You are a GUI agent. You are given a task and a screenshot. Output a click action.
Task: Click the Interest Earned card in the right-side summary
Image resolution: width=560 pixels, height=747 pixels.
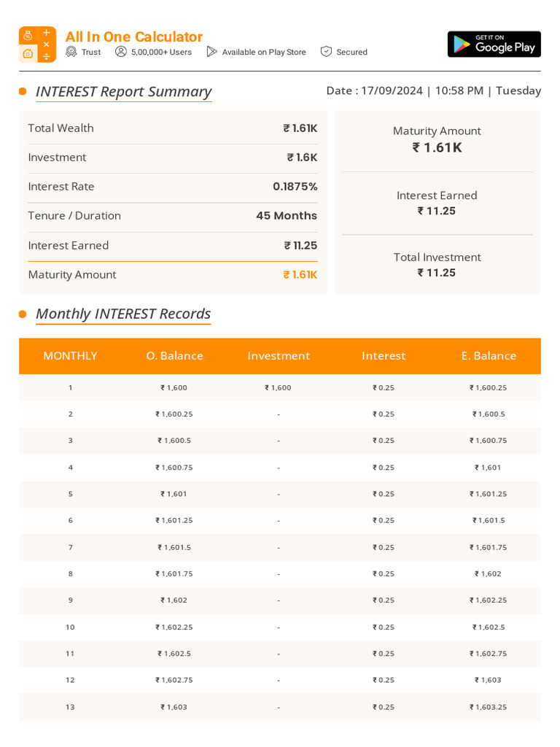pyautogui.click(x=437, y=203)
